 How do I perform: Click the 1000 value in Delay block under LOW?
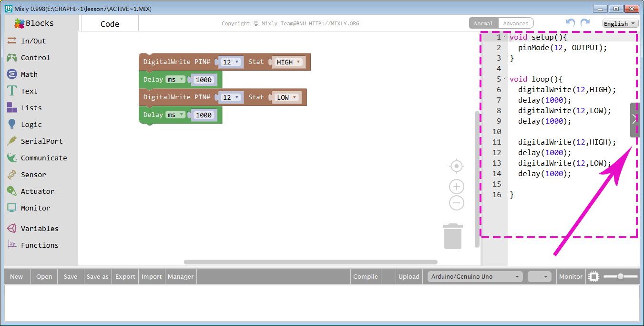pos(204,115)
